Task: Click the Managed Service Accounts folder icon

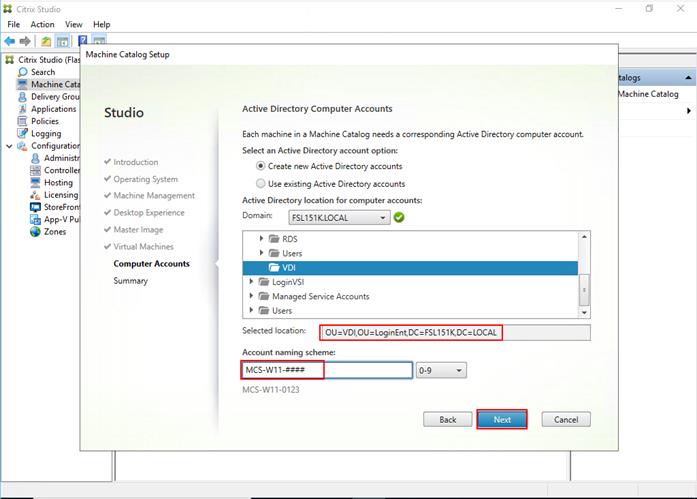Action: pos(264,296)
